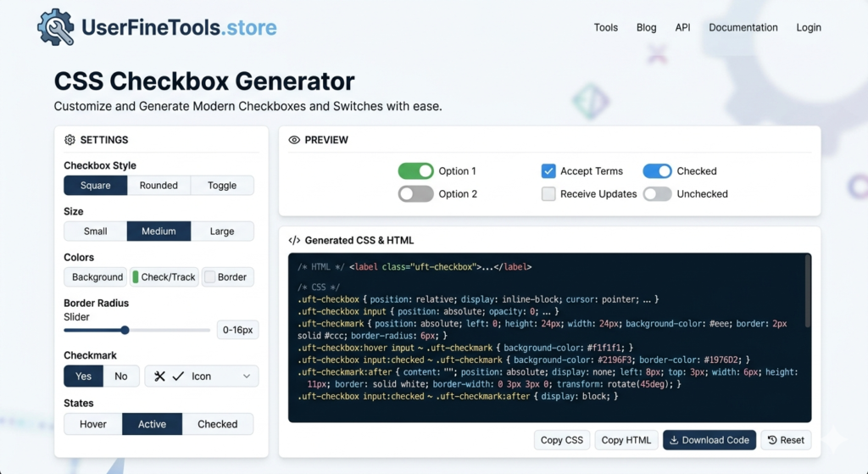Click the HTML label code line
Image resolution: width=868 pixels, height=474 pixels.
415,267
